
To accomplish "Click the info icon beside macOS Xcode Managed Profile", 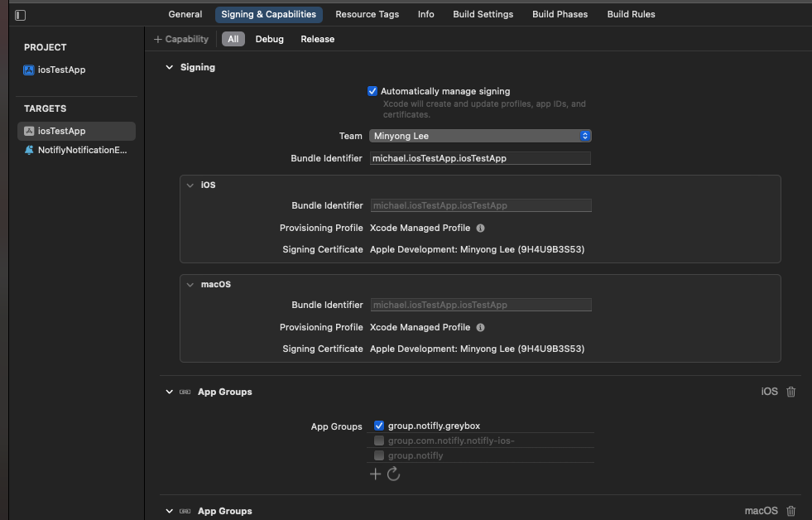I will [480, 327].
